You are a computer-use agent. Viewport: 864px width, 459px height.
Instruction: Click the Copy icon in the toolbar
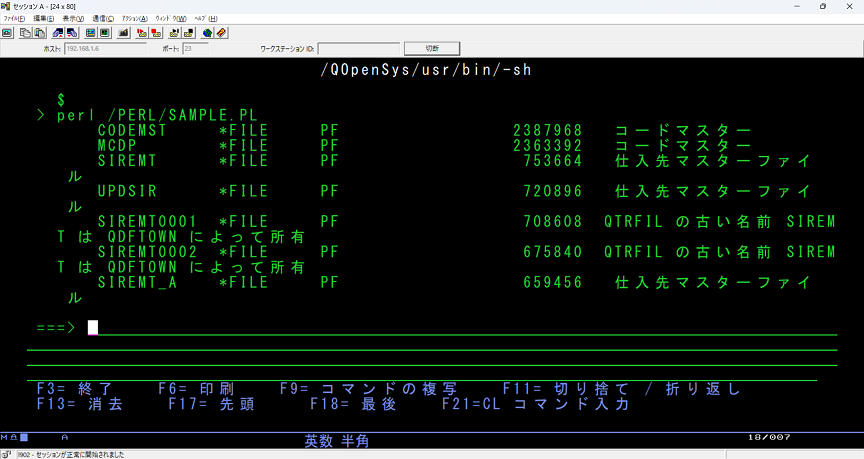pyautogui.click(x=25, y=32)
